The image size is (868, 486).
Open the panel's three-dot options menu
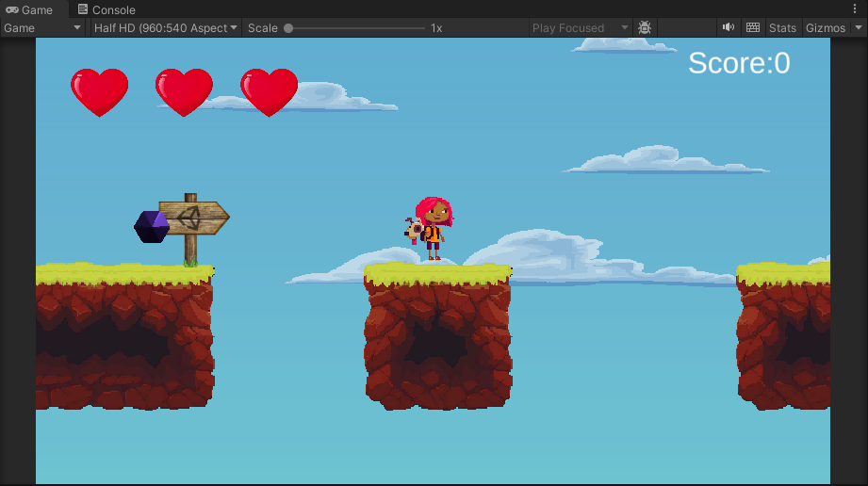pos(855,8)
